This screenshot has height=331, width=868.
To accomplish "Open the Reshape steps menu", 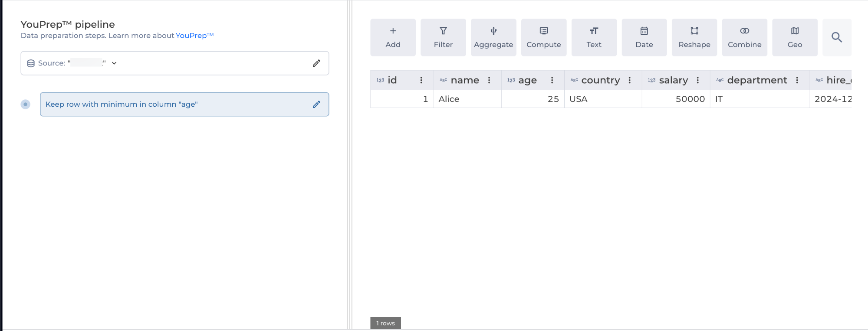I will click(694, 37).
